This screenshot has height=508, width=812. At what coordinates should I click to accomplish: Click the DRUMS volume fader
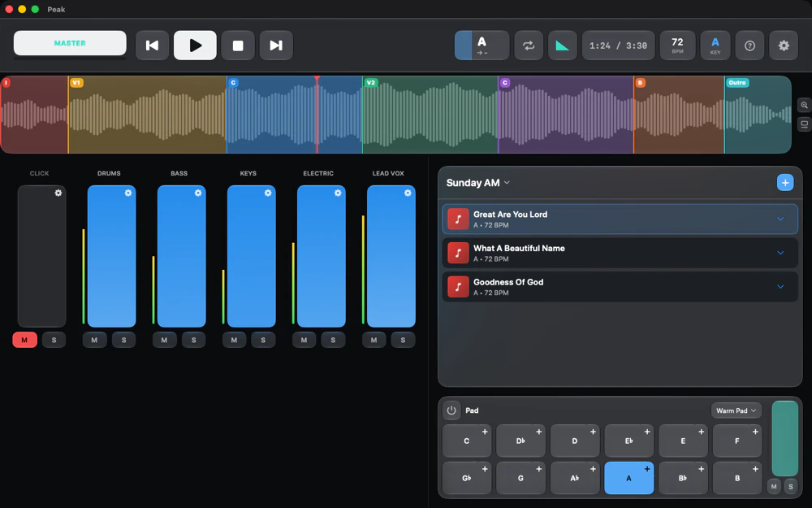[111, 256]
